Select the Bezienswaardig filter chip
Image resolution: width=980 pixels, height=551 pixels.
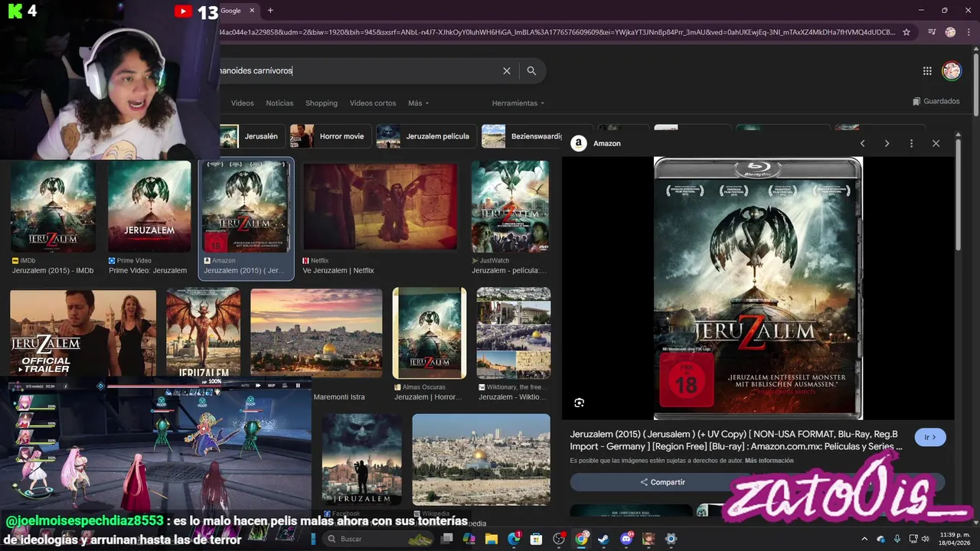click(522, 136)
